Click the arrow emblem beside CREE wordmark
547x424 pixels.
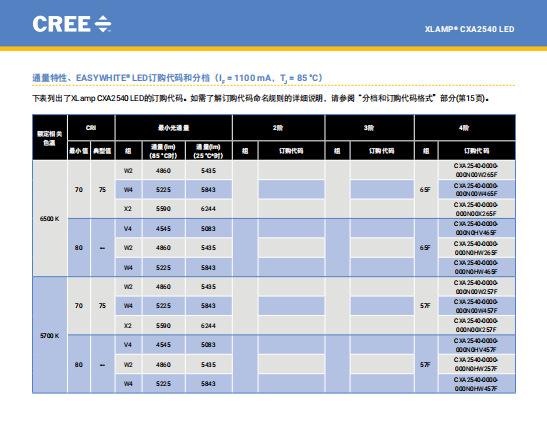click(x=103, y=24)
